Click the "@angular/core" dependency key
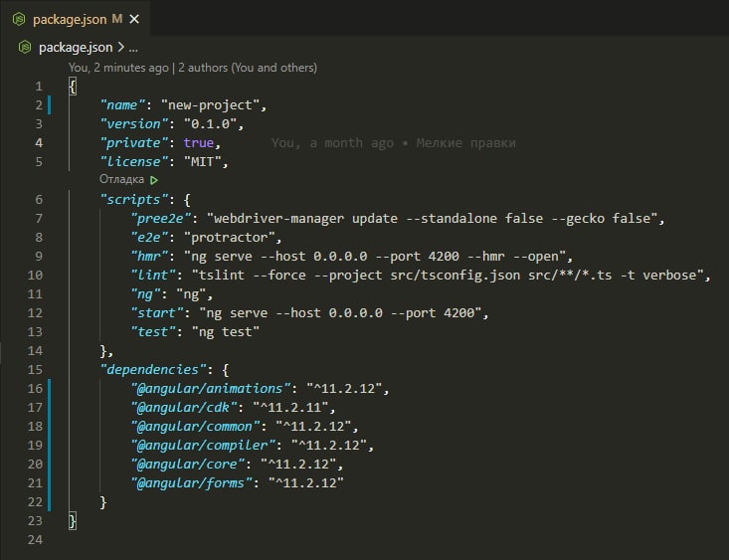 coord(187,465)
